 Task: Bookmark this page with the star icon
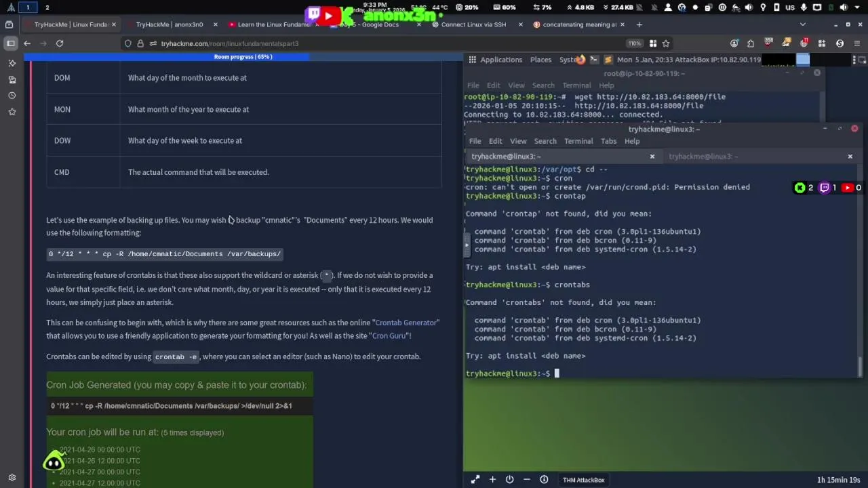pyautogui.click(x=666, y=43)
